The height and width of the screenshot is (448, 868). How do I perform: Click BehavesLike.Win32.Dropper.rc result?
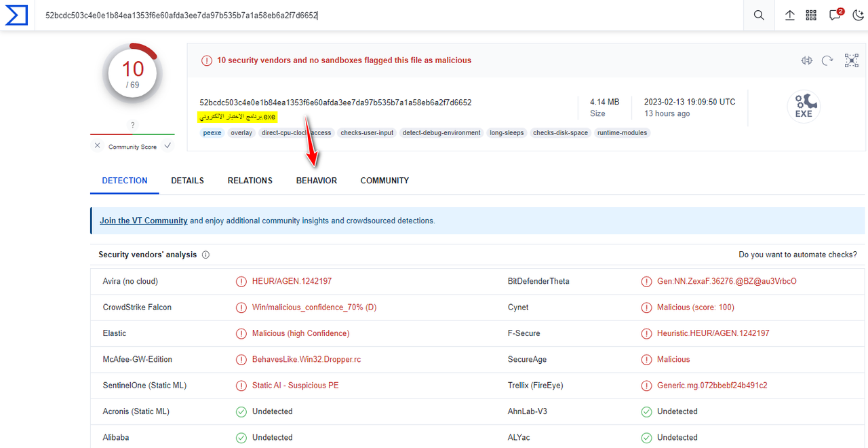tap(307, 359)
